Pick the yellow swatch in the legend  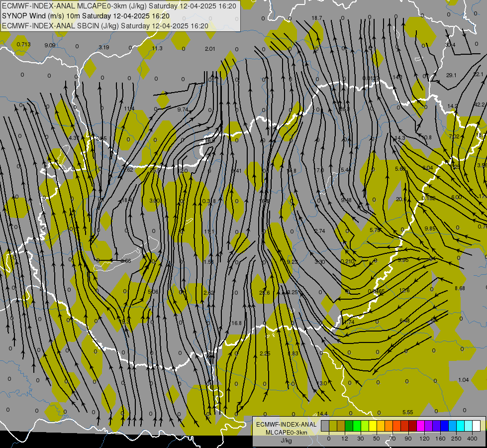[x=373, y=426]
